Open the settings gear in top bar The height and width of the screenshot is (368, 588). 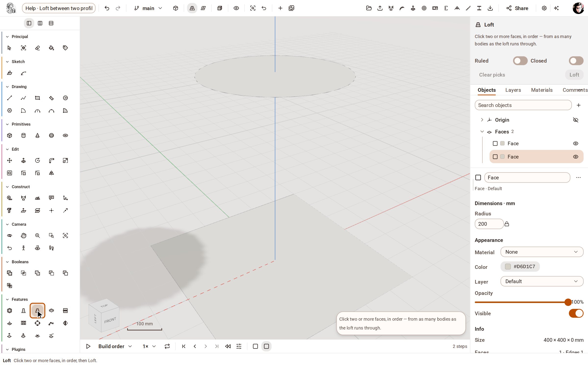click(x=544, y=8)
